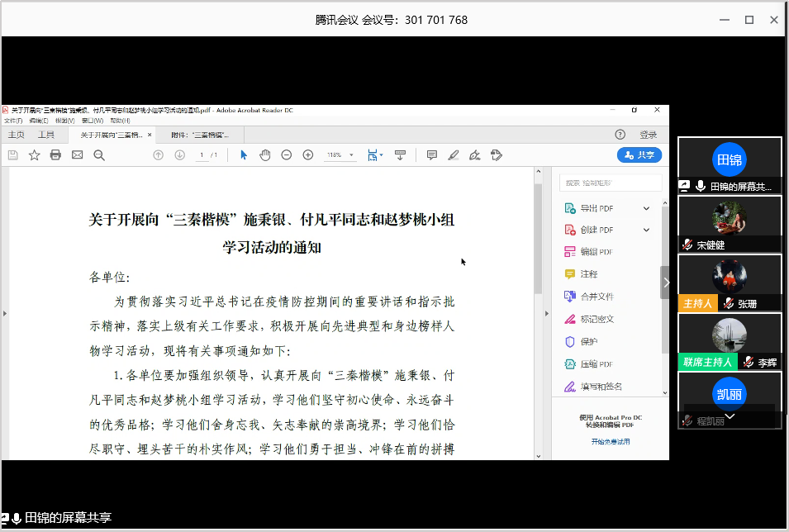The width and height of the screenshot is (789, 532).
Task: Click 张珊's muted microphone icon
Action: click(729, 303)
